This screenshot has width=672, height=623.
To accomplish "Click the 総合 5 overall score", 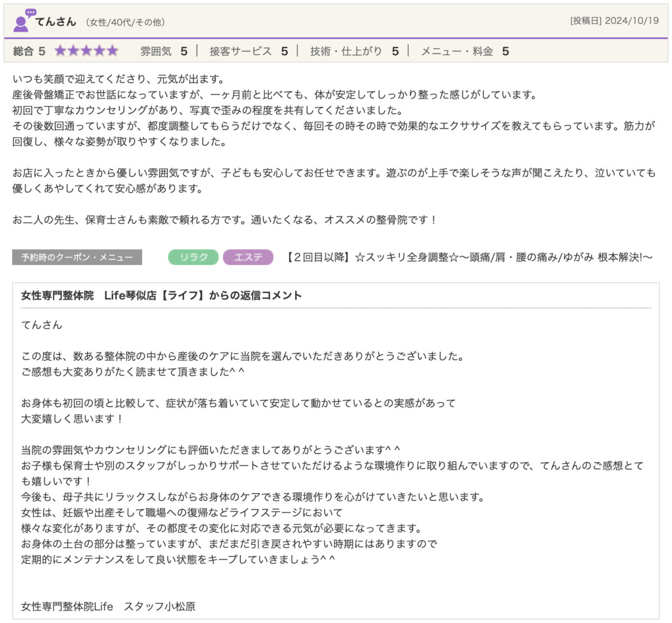I will tap(29, 51).
